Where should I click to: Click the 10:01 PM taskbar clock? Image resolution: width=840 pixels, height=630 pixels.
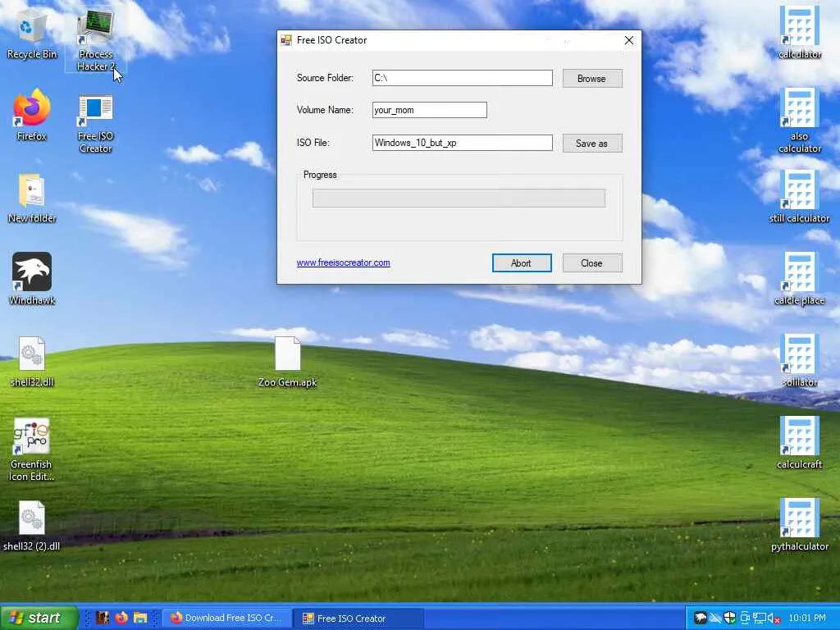[807, 618]
